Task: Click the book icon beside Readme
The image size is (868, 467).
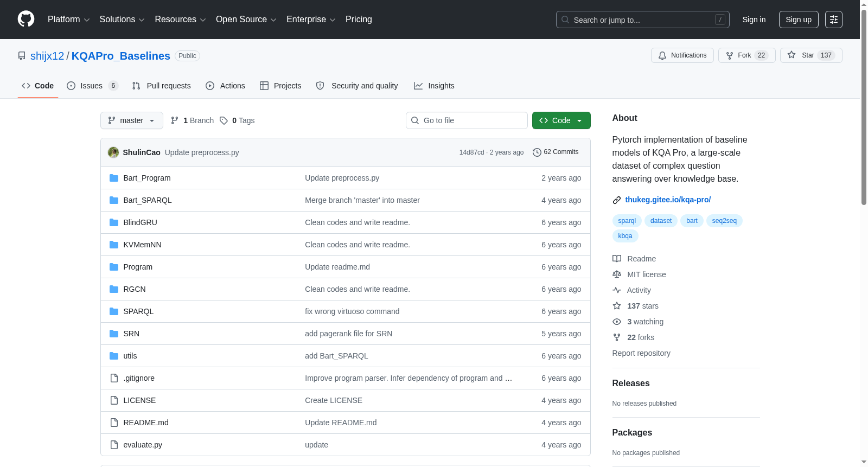Action: (617, 259)
